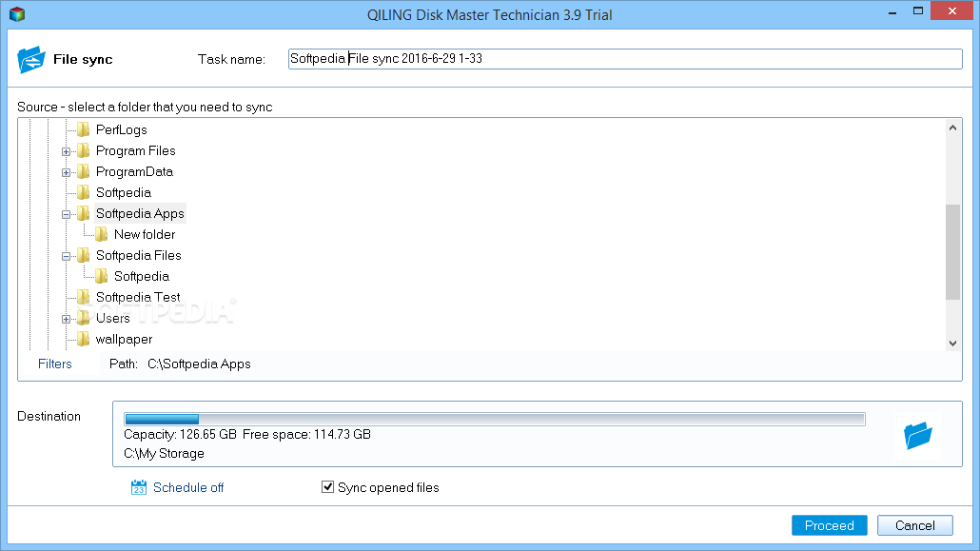Click scroll down arrow of folder tree
The width and height of the screenshot is (980, 551).
click(x=952, y=343)
